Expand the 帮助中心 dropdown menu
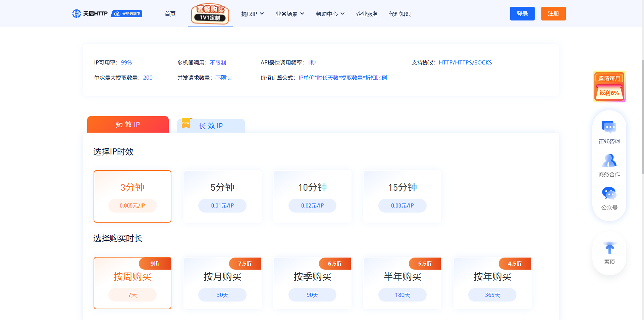Viewport: 644px width, 320px height. [x=330, y=14]
